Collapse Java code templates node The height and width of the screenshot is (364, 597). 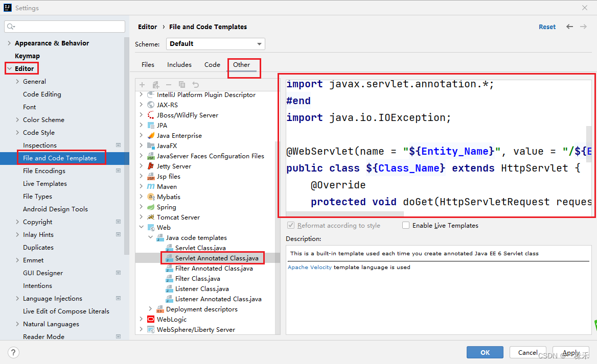coord(150,237)
